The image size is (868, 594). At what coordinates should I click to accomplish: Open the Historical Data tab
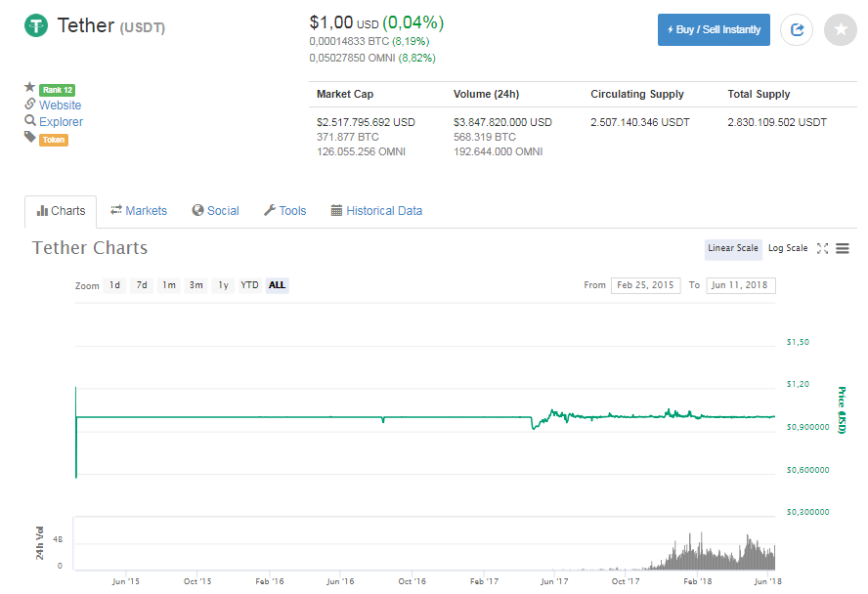pos(376,211)
